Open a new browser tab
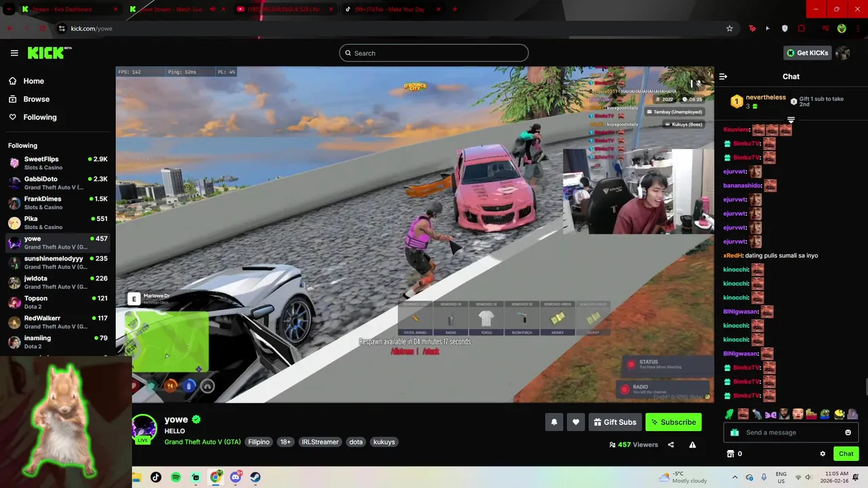Viewport: 868px width, 488px height. [454, 9]
